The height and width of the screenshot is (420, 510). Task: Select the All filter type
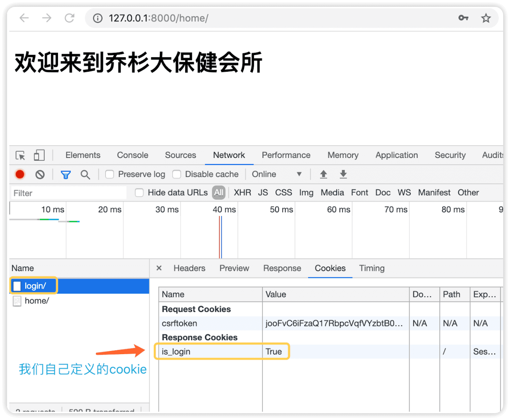pyautogui.click(x=219, y=193)
